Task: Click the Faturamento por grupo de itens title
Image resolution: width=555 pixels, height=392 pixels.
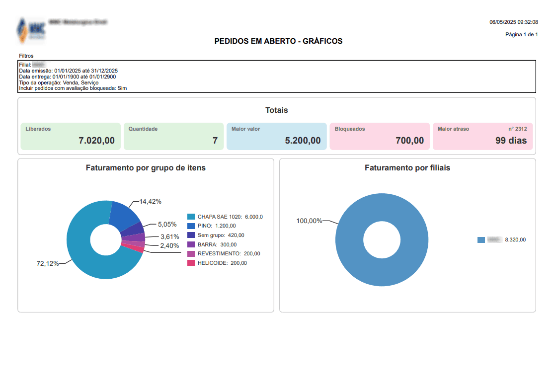Action: click(146, 168)
